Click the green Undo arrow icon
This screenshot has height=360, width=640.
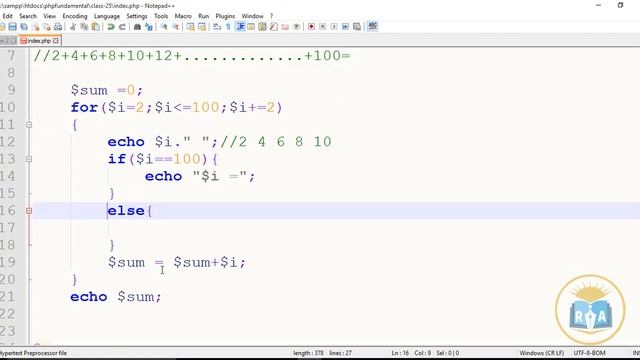(111, 27)
